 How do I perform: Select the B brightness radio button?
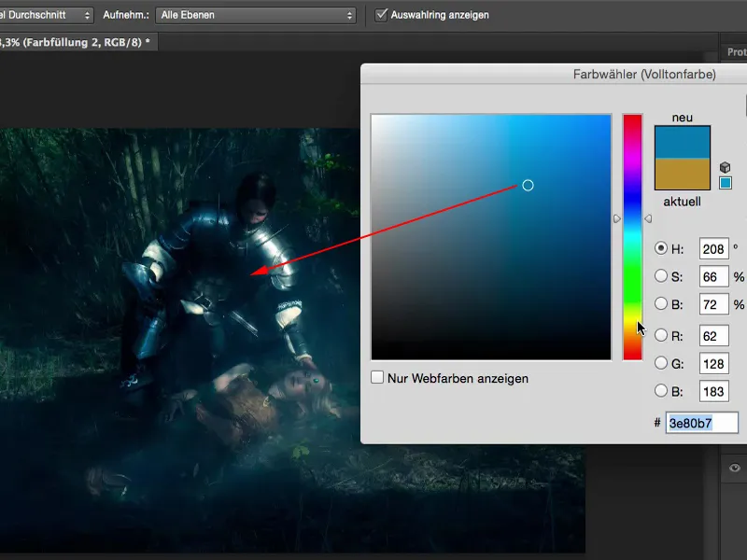(661, 303)
